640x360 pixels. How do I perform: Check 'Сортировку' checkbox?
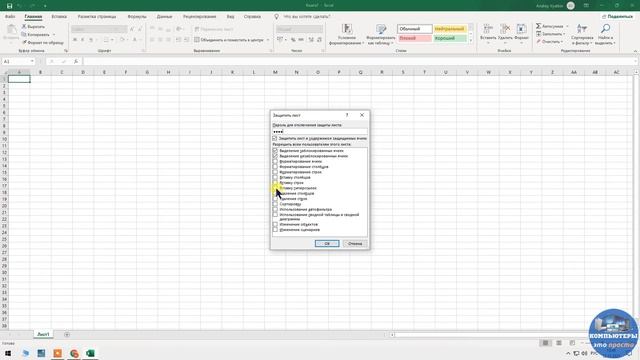pyautogui.click(x=275, y=204)
